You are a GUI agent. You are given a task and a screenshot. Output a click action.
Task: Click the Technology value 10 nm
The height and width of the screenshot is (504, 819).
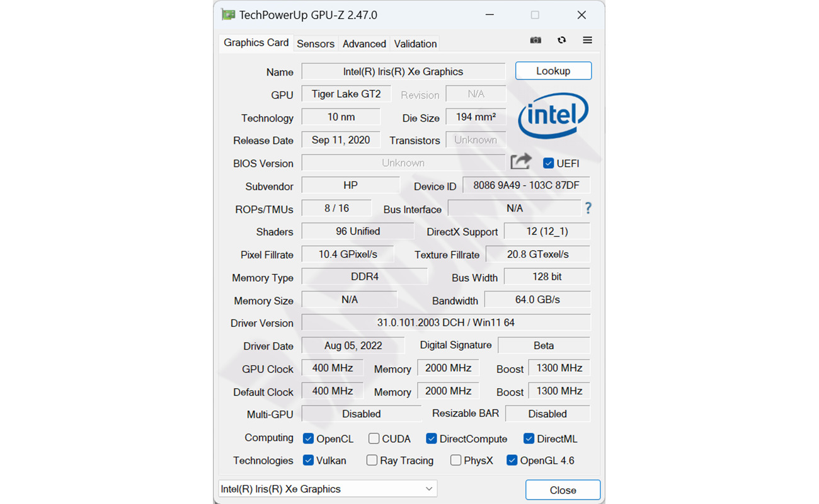click(341, 117)
